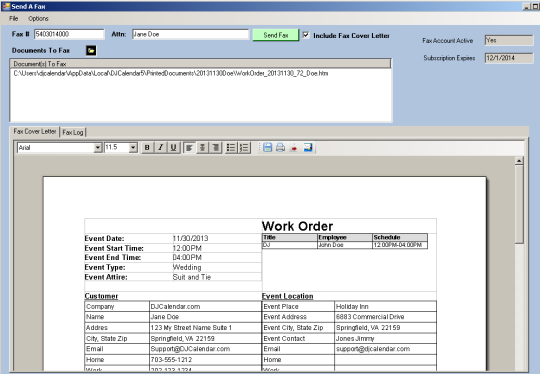
Task: Click the red arrow toolbar icon
Action: point(294,148)
